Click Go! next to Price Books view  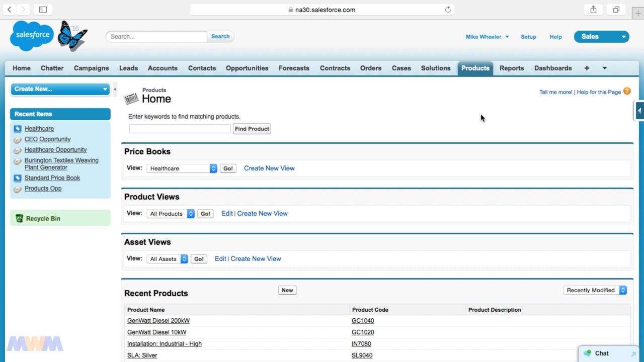[x=228, y=168]
